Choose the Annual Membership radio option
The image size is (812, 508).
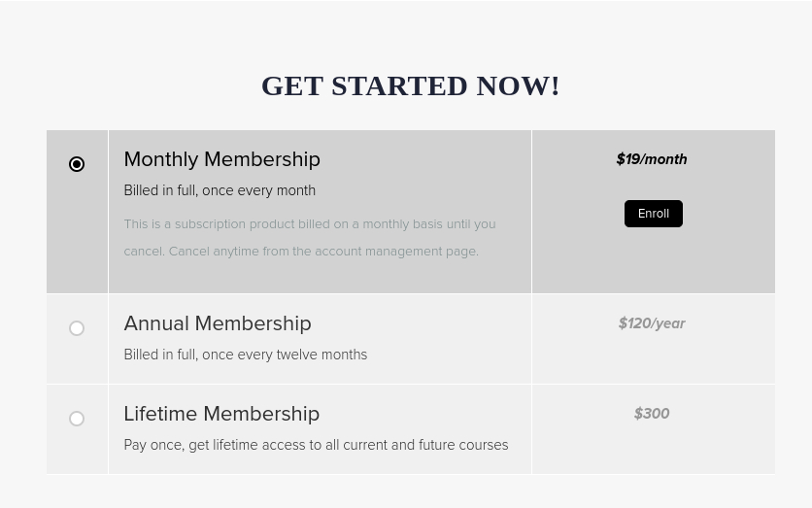coord(77,328)
